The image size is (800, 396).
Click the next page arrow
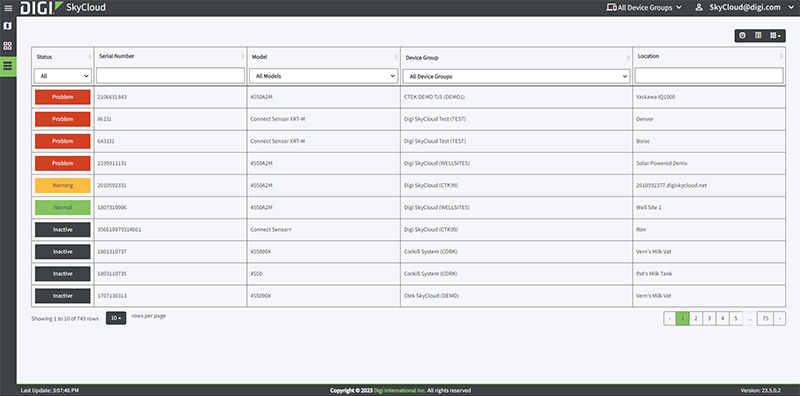coord(779,318)
